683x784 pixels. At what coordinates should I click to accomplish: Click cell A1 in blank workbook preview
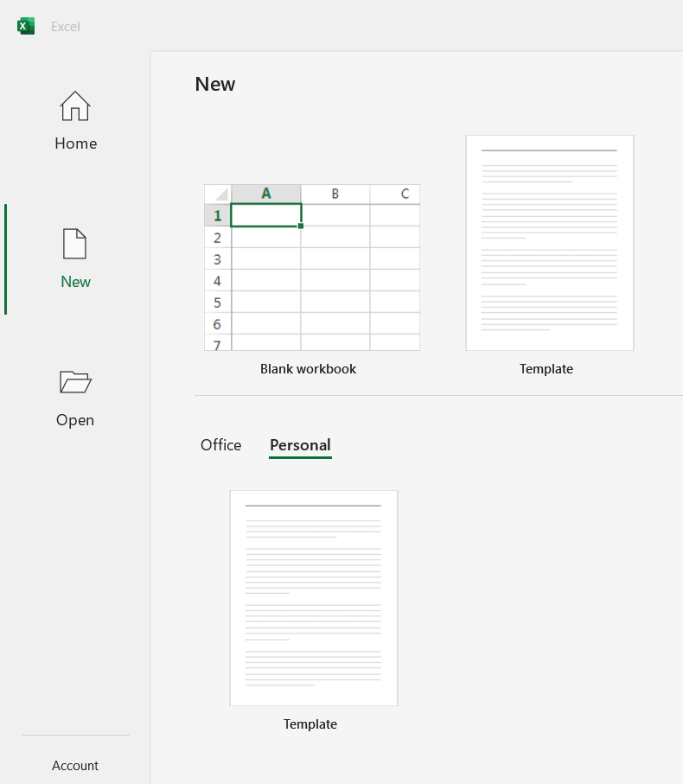point(266,215)
